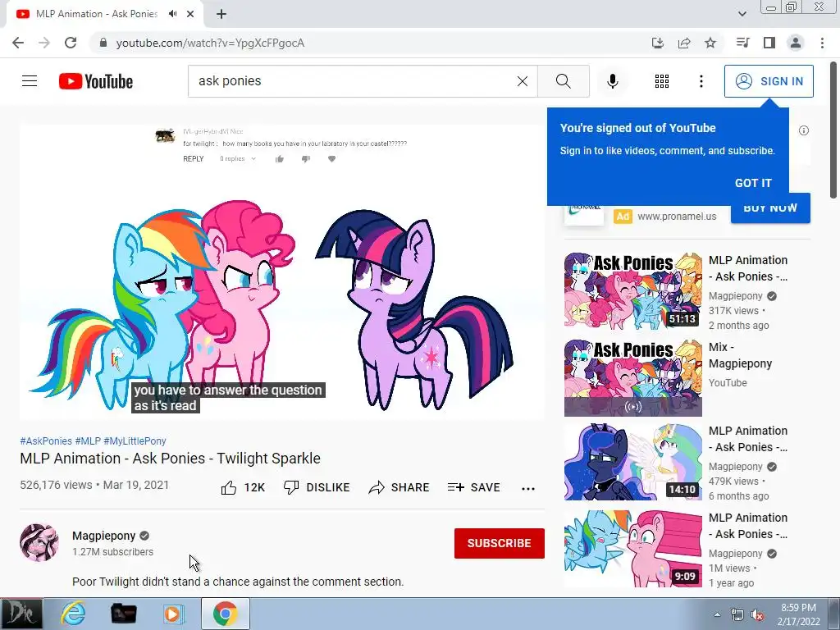Open the 51:13 Ask Ponies thumbnail

pyautogui.click(x=632, y=290)
